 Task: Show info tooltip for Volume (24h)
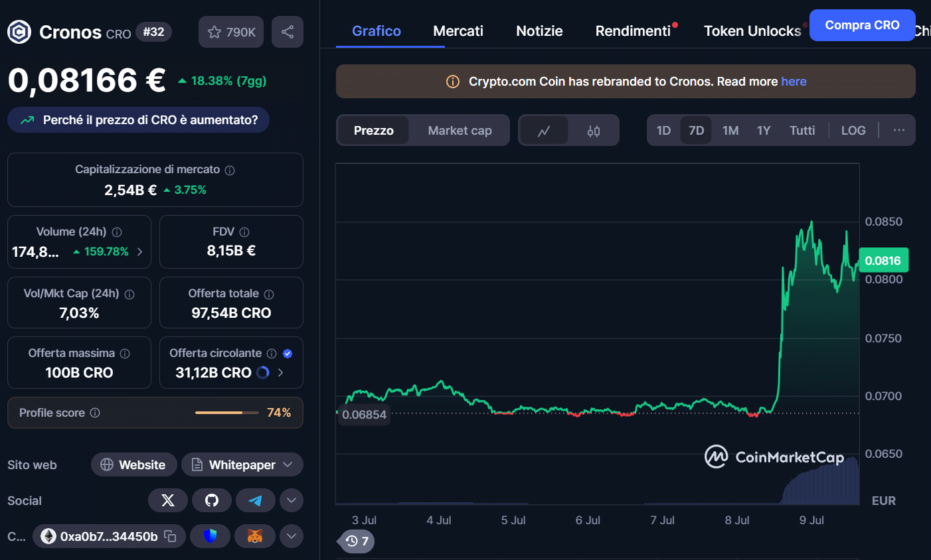(x=117, y=232)
